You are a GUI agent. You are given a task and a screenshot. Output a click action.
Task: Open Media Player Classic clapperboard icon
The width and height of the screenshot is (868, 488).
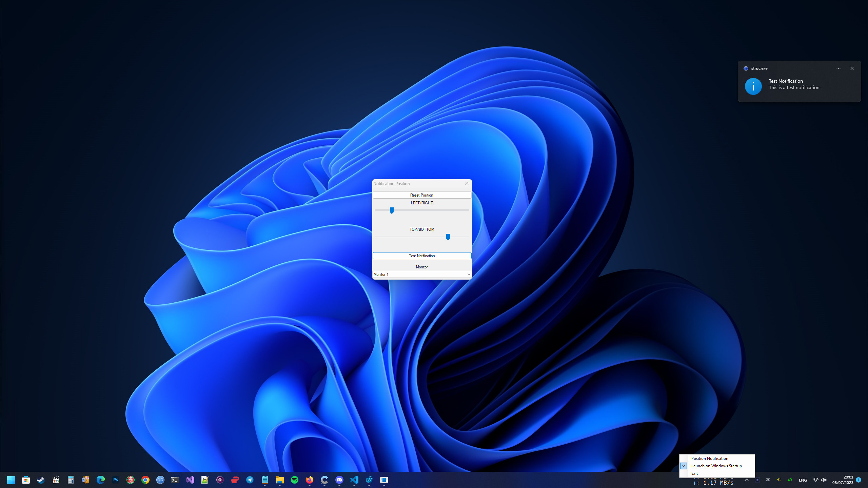click(x=56, y=480)
